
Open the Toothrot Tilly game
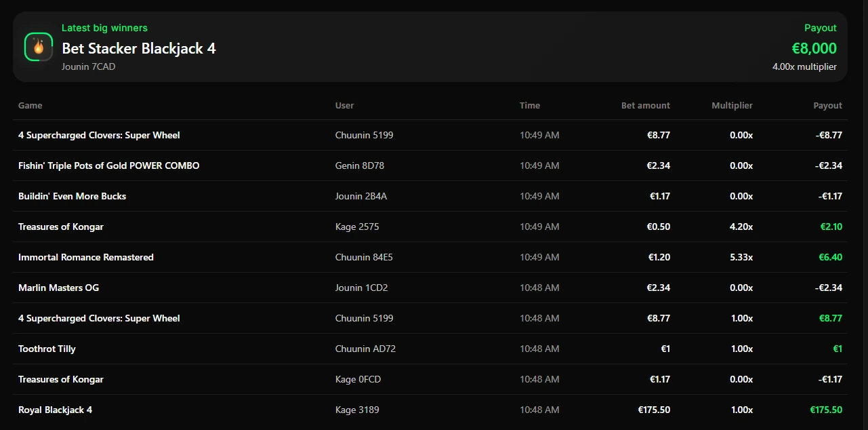click(47, 349)
